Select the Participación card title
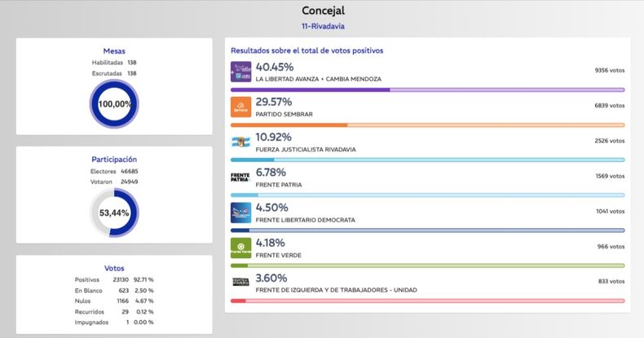This screenshot has width=644, height=338. [114, 160]
